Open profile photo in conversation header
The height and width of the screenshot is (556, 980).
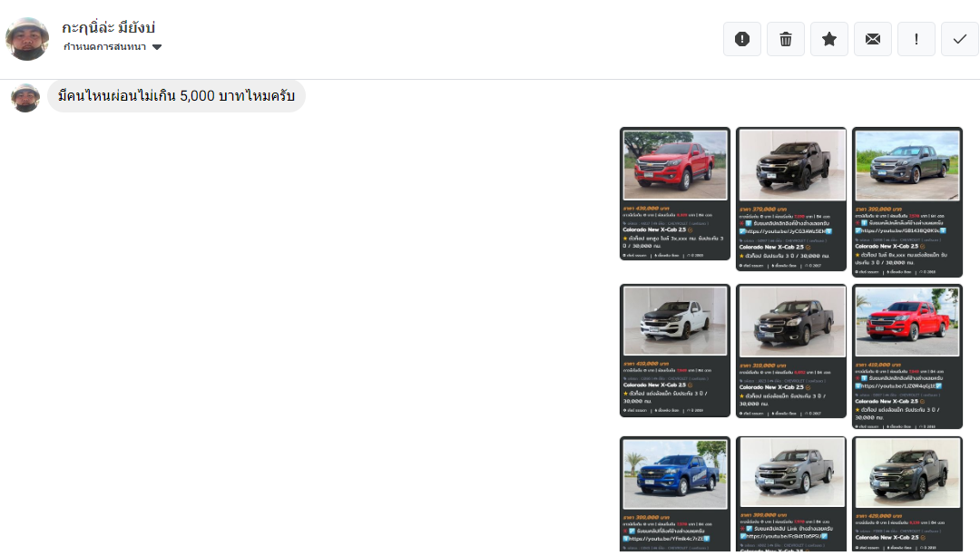click(27, 39)
